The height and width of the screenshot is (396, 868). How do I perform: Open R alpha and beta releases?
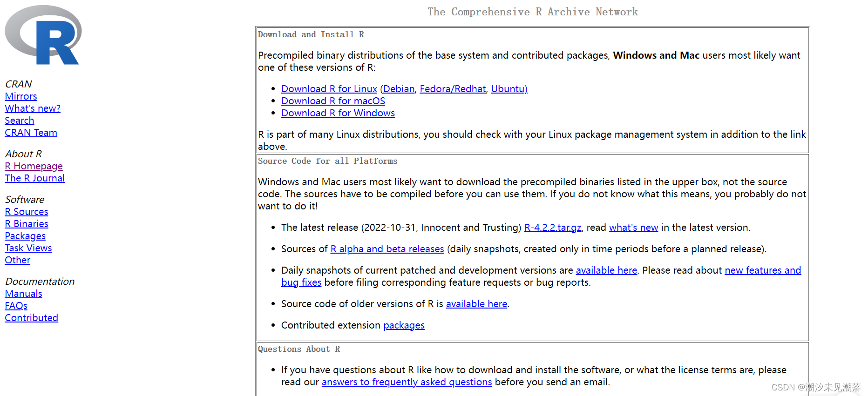pyautogui.click(x=387, y=249)
